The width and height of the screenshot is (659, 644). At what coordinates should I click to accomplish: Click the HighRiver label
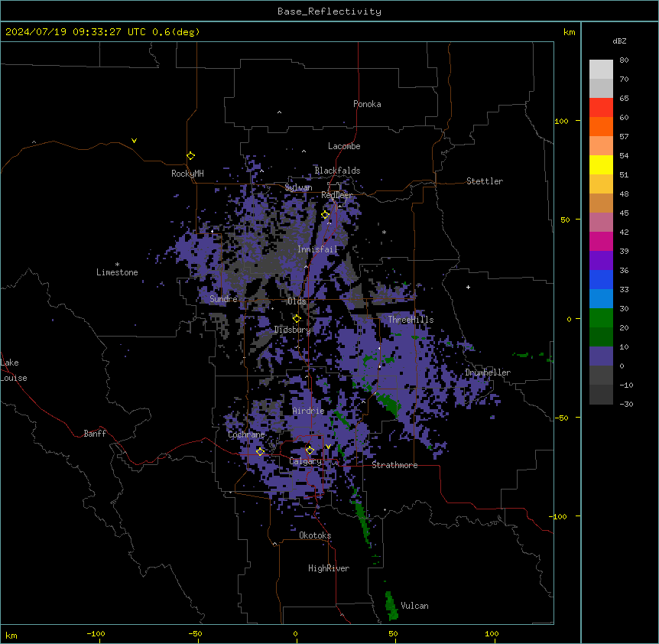(329, 568)
